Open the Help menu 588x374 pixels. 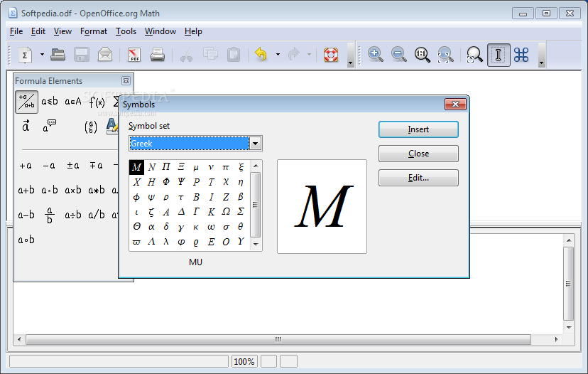(193, 31)
